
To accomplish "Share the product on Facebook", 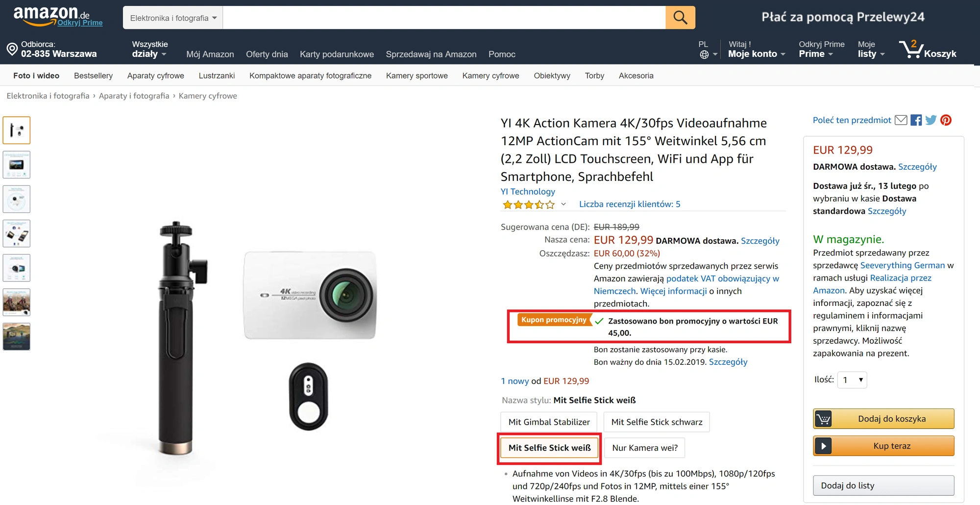I will [x=916, y=120].
